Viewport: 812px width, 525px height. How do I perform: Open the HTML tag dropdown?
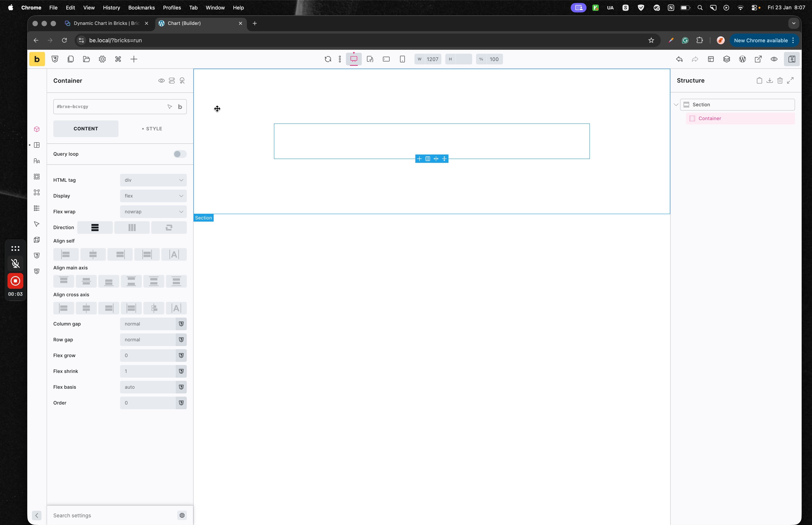point(153,180)
